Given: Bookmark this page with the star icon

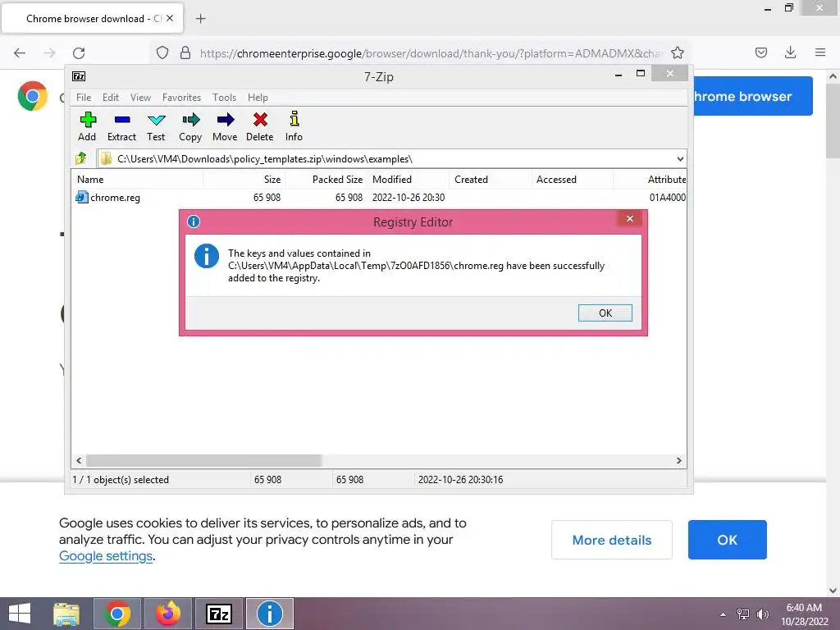Looking at the screenshot, I should click(x=677, y=52).
